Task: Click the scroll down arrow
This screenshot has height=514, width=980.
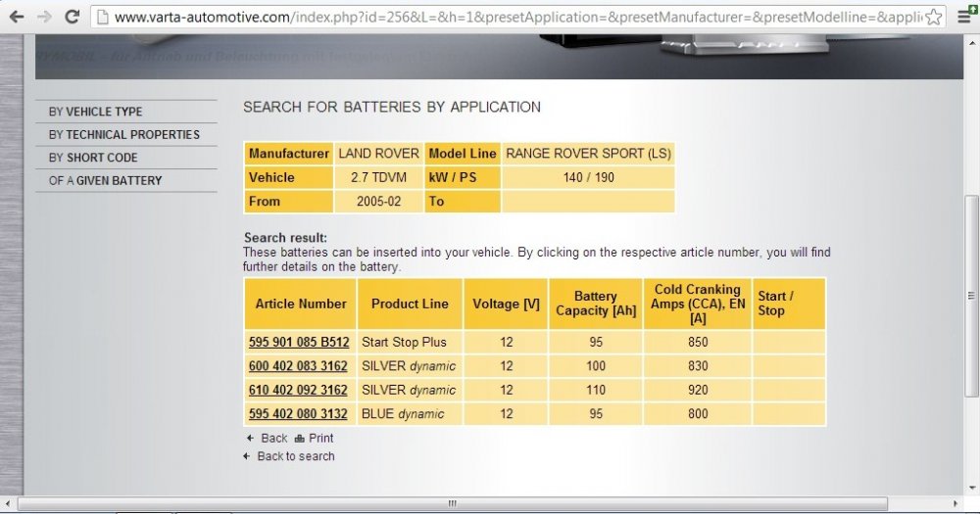Action: click(x=971, y=488)
